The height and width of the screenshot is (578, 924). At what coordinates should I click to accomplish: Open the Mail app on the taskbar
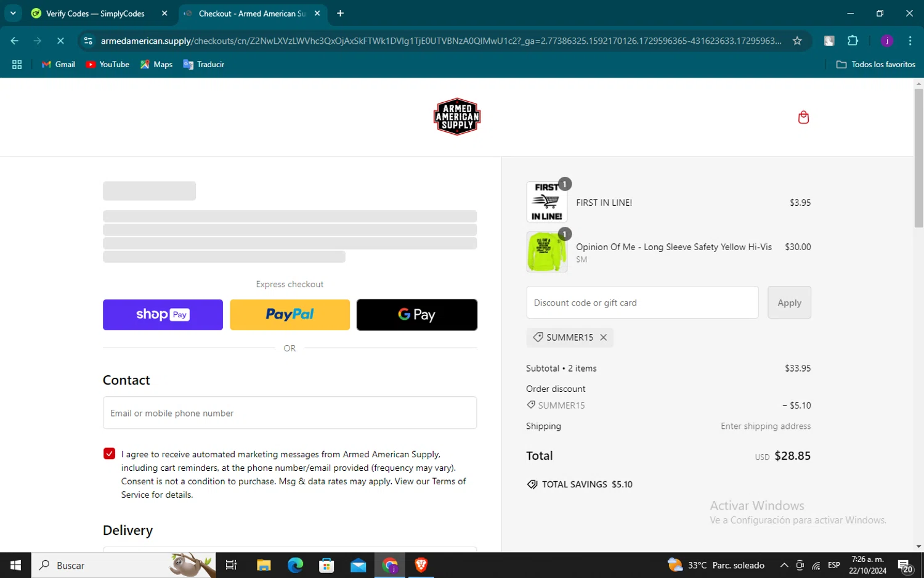pyautogui.click(x=358, y=565)
